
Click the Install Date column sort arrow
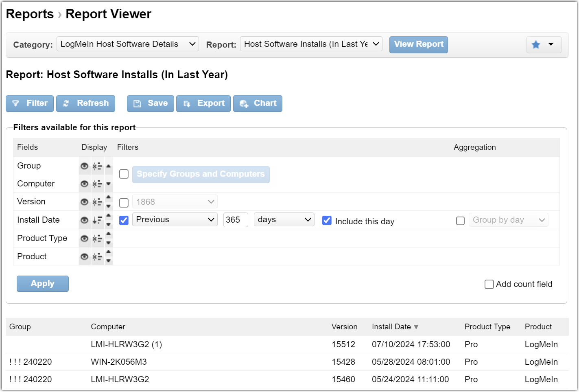416,327
